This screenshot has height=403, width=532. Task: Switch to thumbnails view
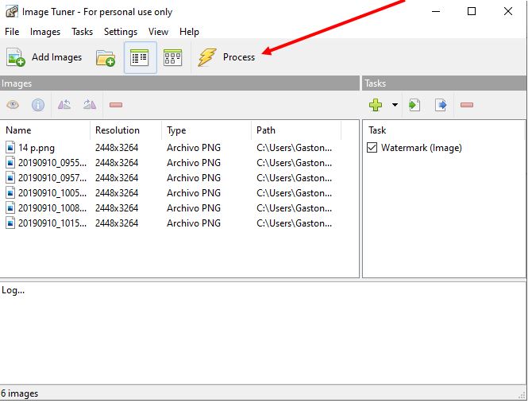tap(172, 57)
